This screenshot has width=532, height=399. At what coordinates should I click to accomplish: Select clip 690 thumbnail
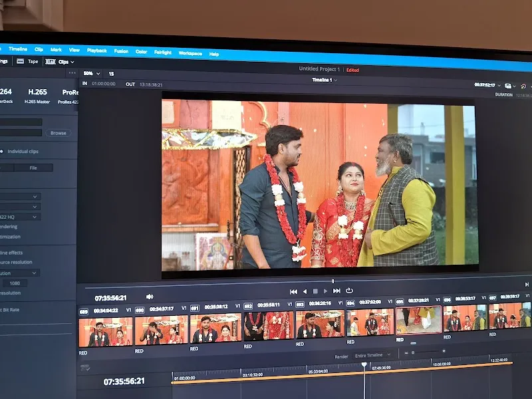point(161,330)
